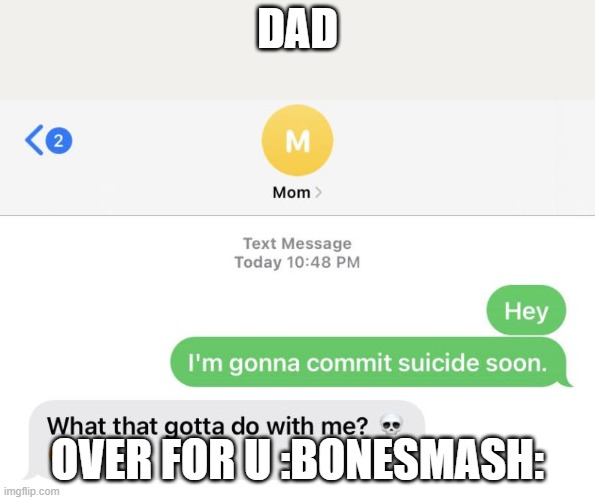Click the divider line below the header
The width and height of the screenshot is (595, 500).
click(x=298, y=215)
